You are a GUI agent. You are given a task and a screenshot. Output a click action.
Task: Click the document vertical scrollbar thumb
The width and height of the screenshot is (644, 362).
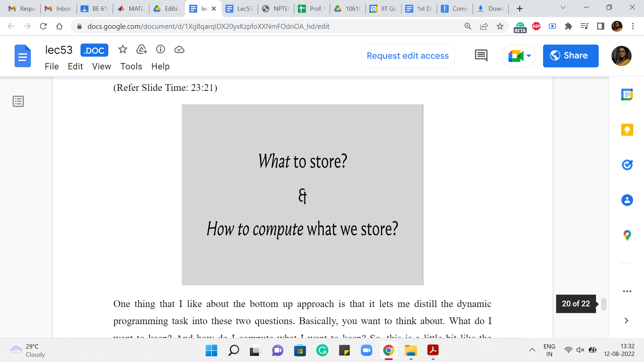click(603, 304)
